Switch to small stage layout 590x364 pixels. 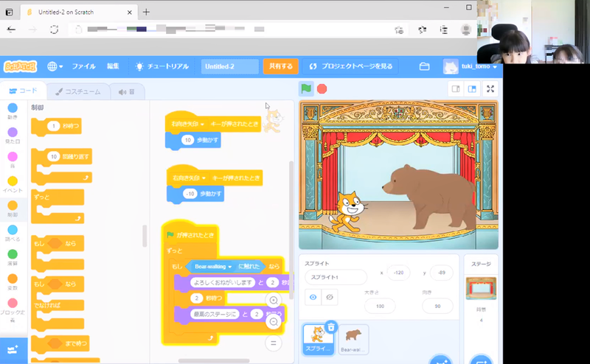[456, 88]
